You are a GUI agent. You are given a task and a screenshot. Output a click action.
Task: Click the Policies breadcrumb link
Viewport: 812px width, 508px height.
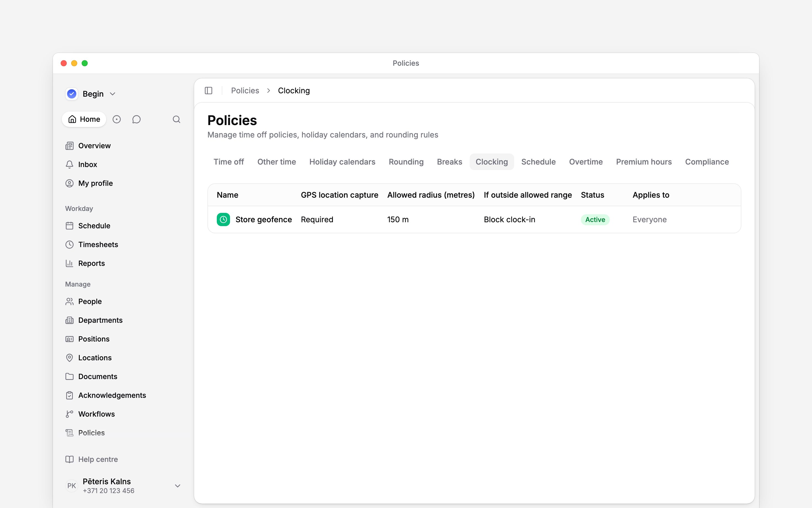click(x=245, y=91)
